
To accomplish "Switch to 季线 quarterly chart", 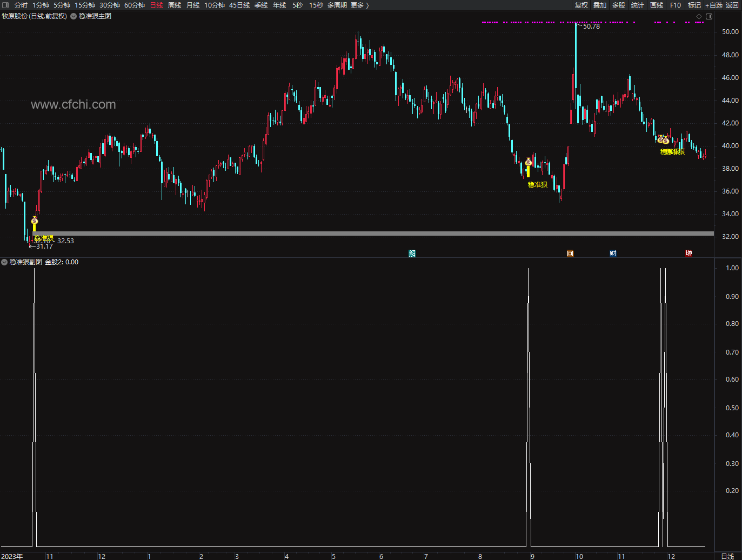I will point(261,5).
